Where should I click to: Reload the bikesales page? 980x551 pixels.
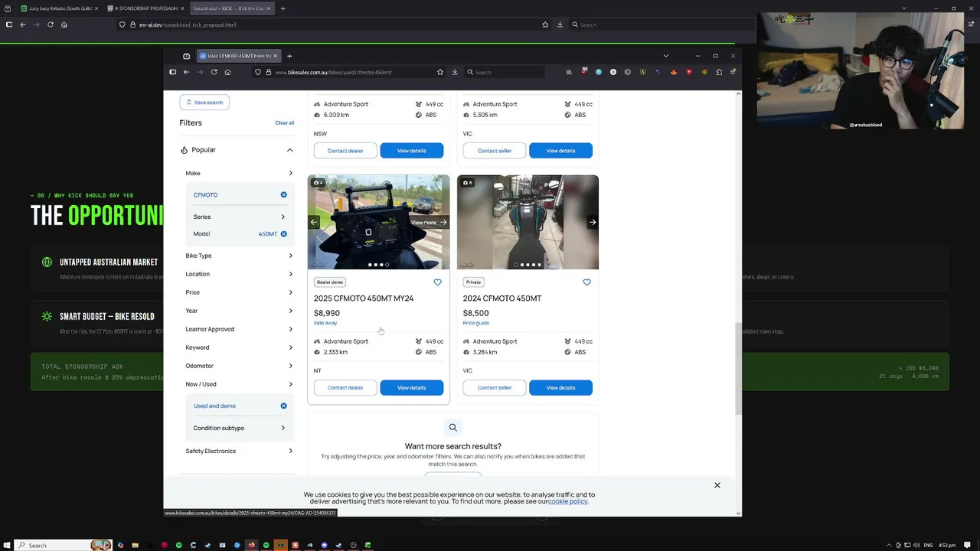(214, 72)
